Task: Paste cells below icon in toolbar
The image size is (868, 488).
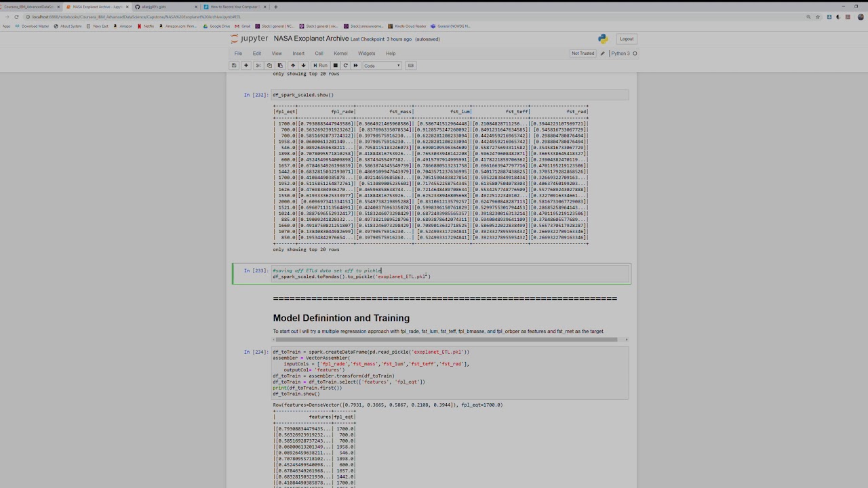Action: pyautogui.click(x=279, y=66)
